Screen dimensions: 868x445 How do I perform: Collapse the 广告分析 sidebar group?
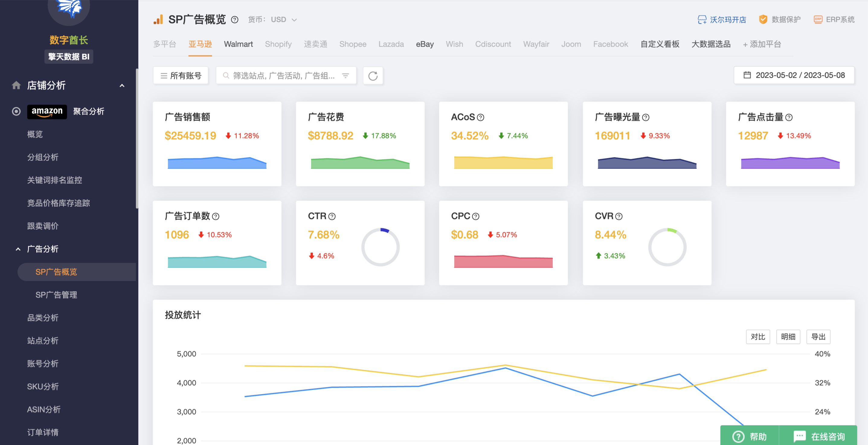pos(18,249)
